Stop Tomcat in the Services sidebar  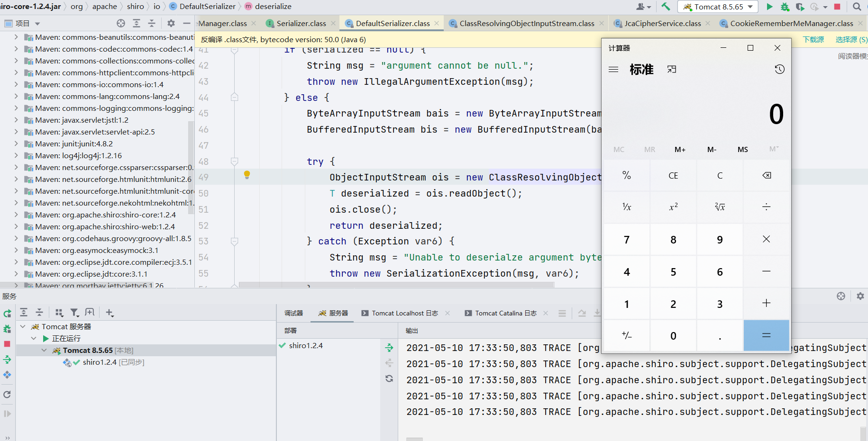coord(7,344)
